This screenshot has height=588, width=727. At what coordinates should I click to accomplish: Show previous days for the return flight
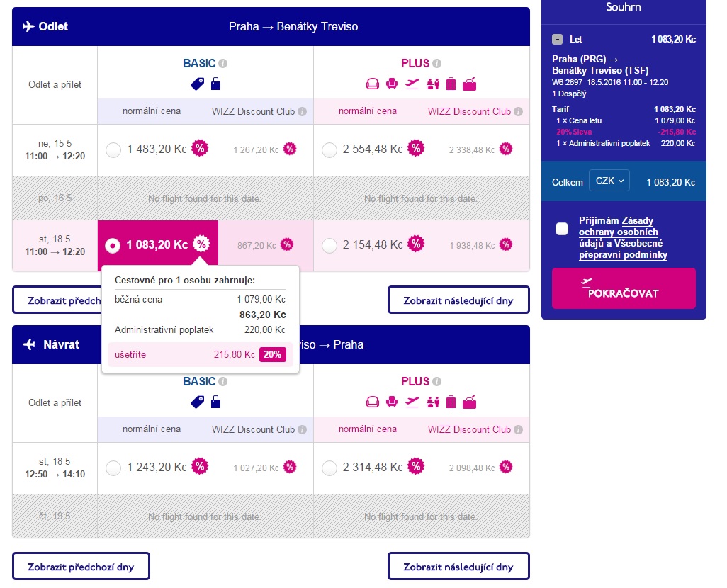pos(81,567)
